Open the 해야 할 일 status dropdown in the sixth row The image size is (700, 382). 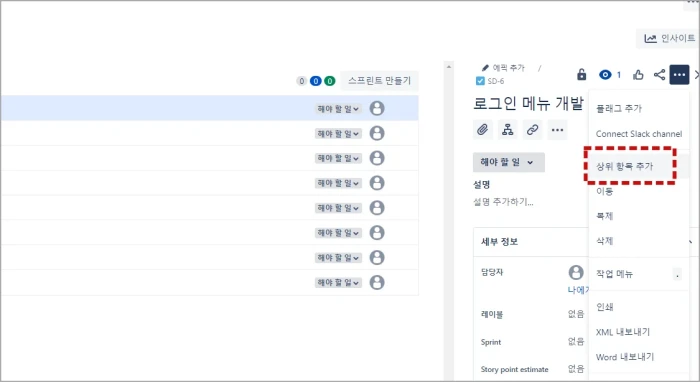(x=338, y=233)
